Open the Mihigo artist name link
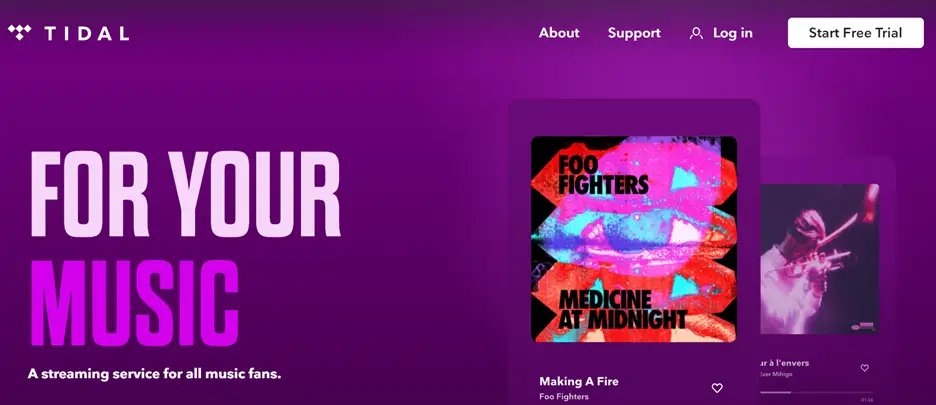Viewport: 936px width, 405px height. 783,374
